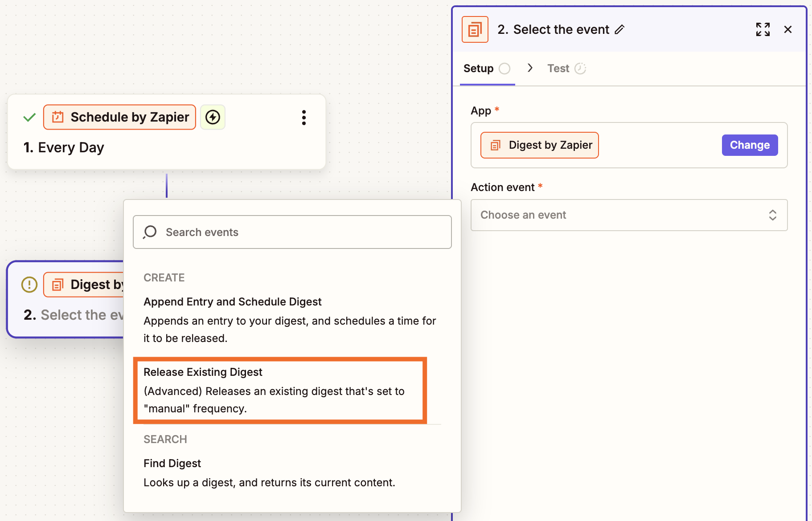Focus the Search events field
This screenshot has height=521, width=812.
pyautogui.click(x=292, y=232)
